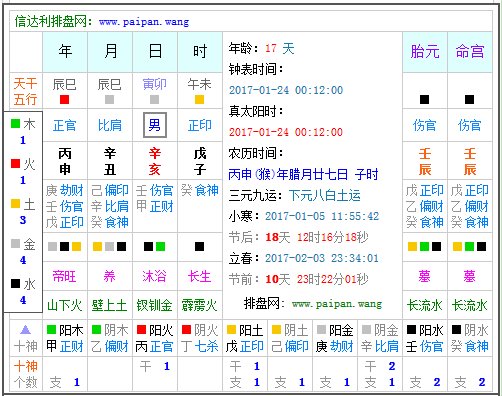This screenshot has width=502, height=396.
Task: Click 丁 七杀 under 阴火
Action: point(200,346)
